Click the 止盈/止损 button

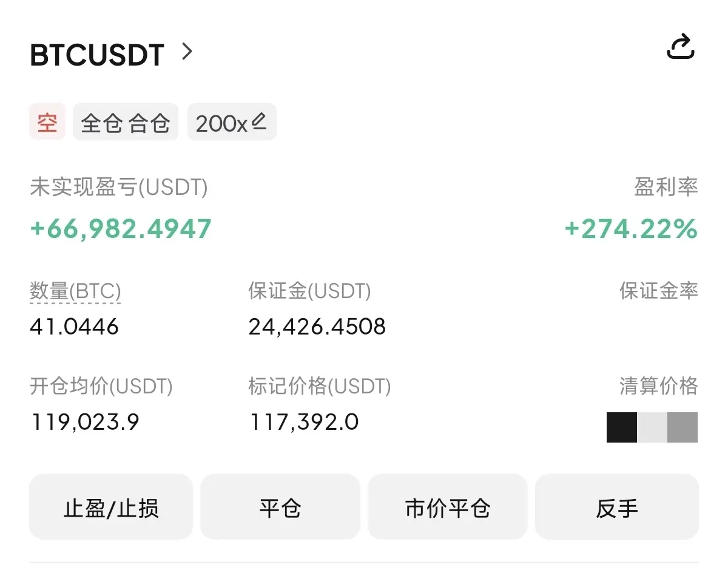click(111, 507)
